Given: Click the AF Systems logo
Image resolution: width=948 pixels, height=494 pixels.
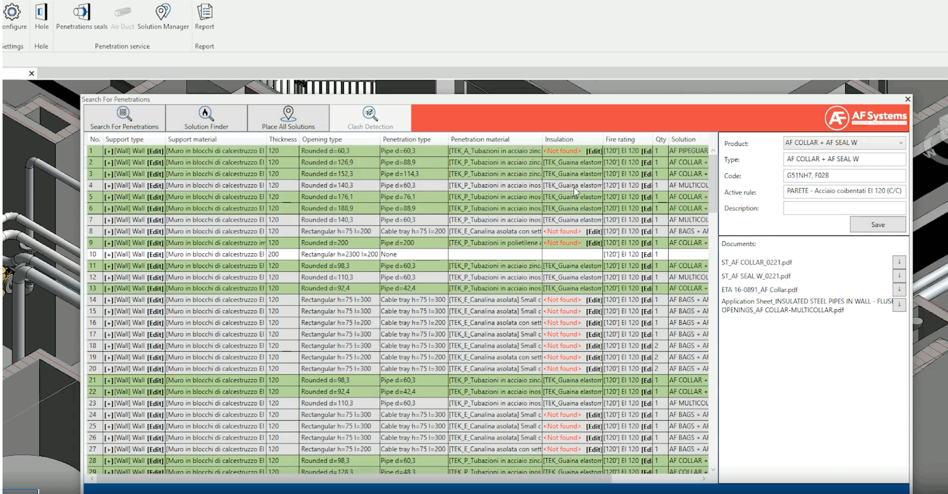Looking at the screenshot, I should pyautogui.click(x=866, y=117).
